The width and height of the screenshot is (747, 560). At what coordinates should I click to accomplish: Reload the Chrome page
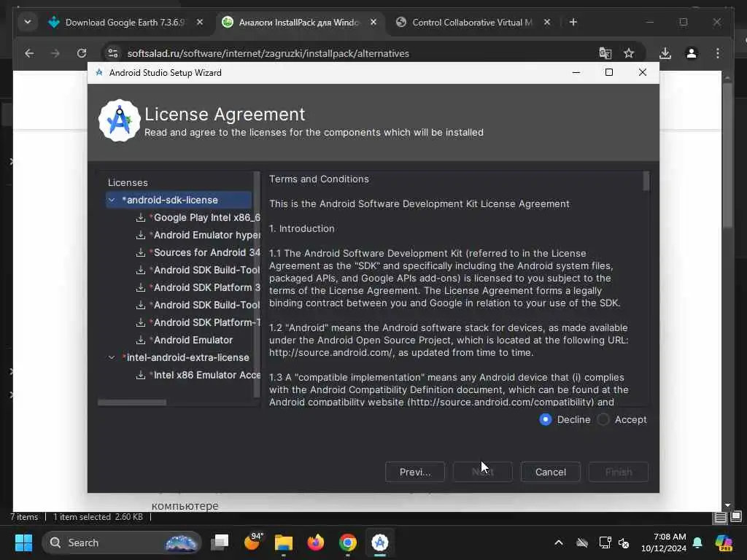click(82, 53)
